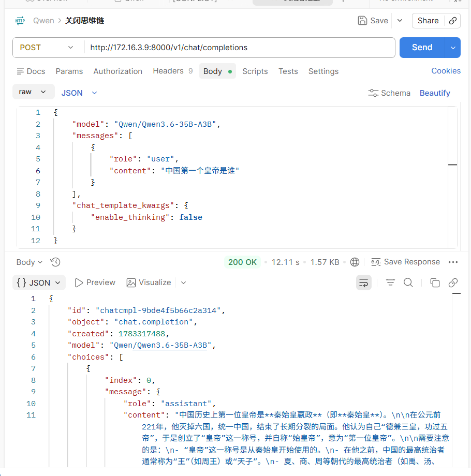The image size is (471, 476).
Task: Click the copy link icon beside Share
Action: point(453,21)
